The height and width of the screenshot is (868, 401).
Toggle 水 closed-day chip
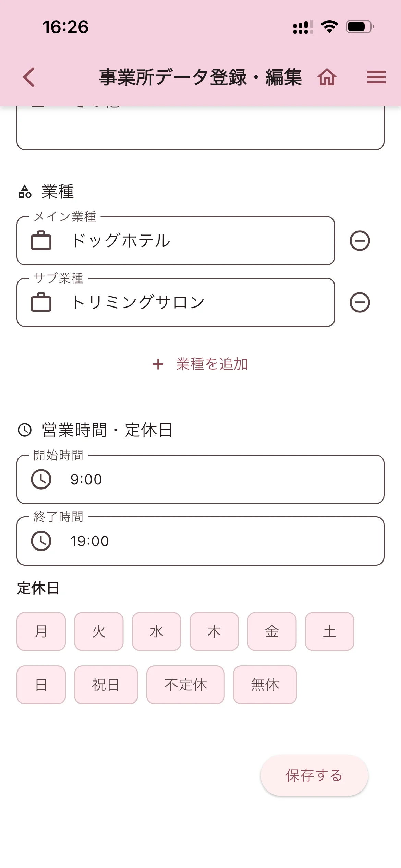[156, 631]
